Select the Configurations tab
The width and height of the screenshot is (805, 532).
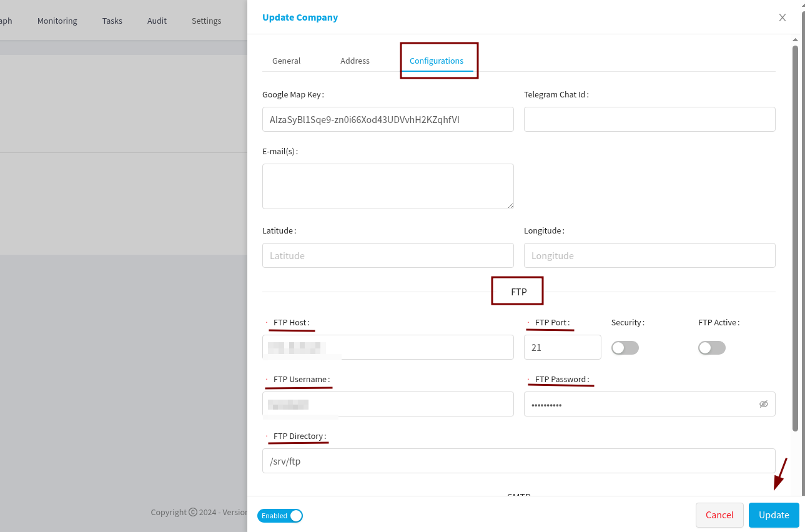tap(436, 61)
